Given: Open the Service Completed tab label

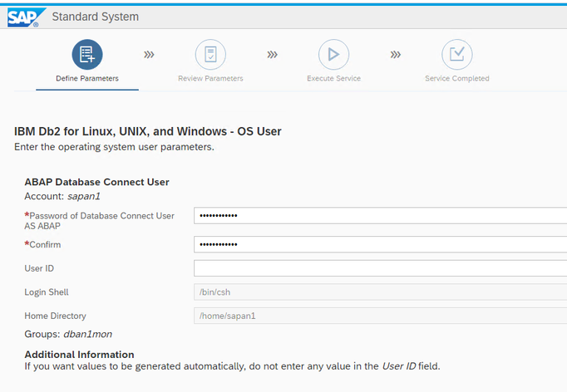Looking at the screenshot, I should [457, 78].
